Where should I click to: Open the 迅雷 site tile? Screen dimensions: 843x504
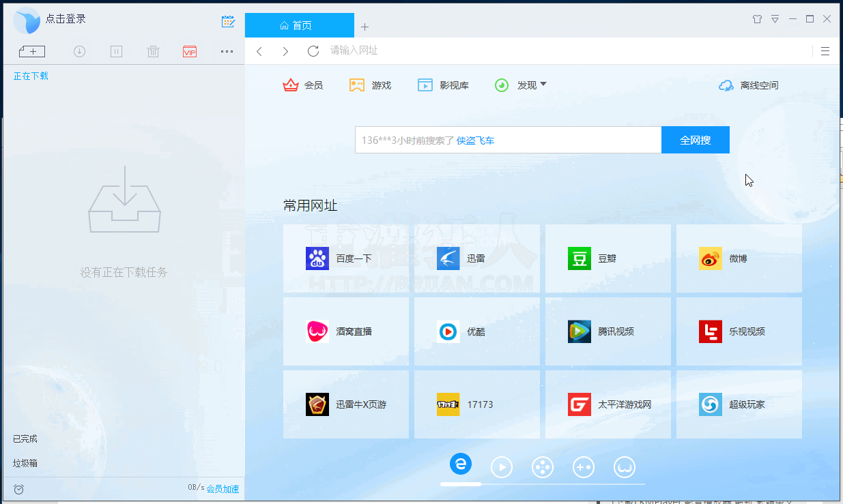pyautogui.click(x=477, y=258)
